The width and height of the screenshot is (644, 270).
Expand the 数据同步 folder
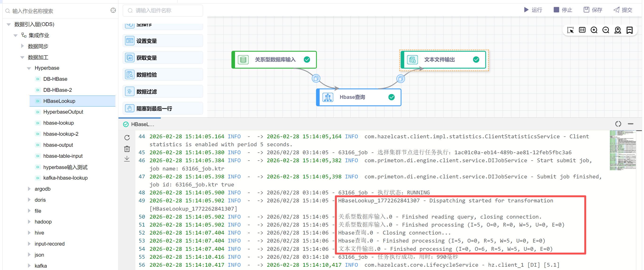22,46
